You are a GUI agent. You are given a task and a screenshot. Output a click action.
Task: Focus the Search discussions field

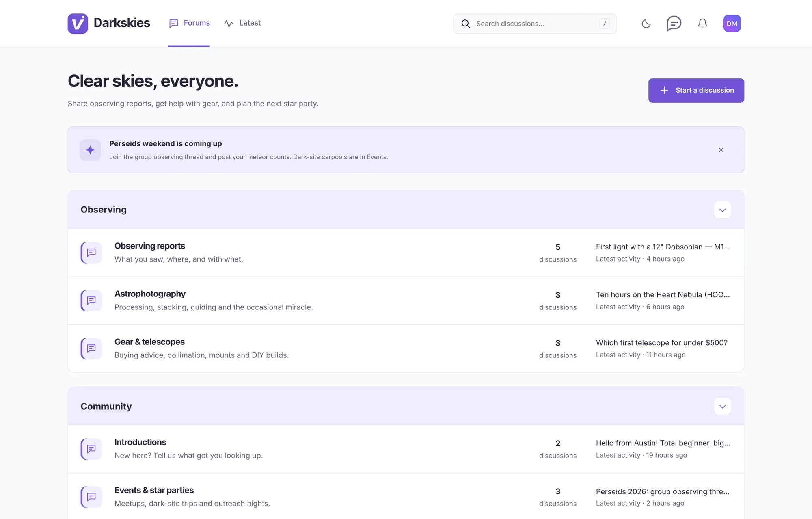coord(535,24)
